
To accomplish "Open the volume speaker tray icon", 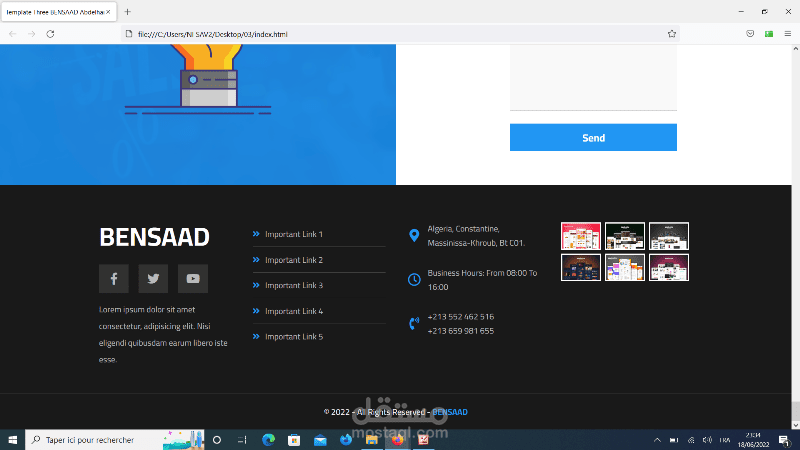I will [707, 440].
